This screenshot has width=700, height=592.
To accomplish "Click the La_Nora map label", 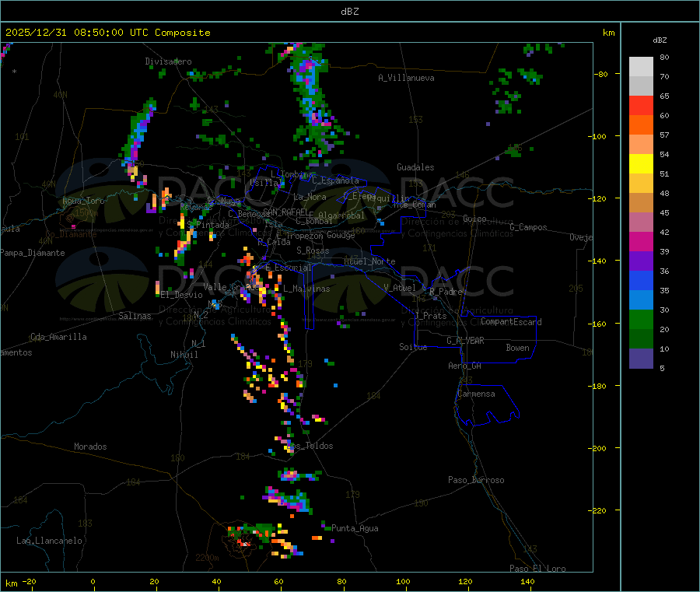I will [x=310, y=197].
